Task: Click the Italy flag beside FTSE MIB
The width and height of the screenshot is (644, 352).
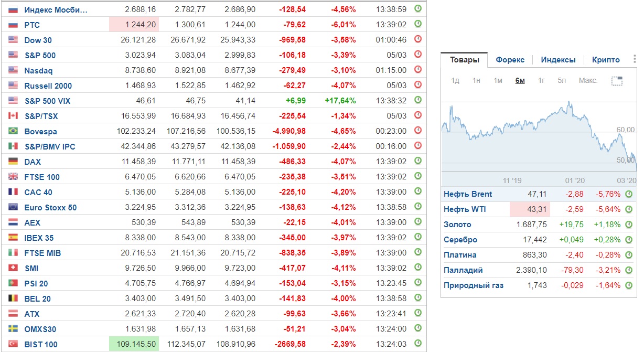Action: pyautogui.click(x=13, y=253)
